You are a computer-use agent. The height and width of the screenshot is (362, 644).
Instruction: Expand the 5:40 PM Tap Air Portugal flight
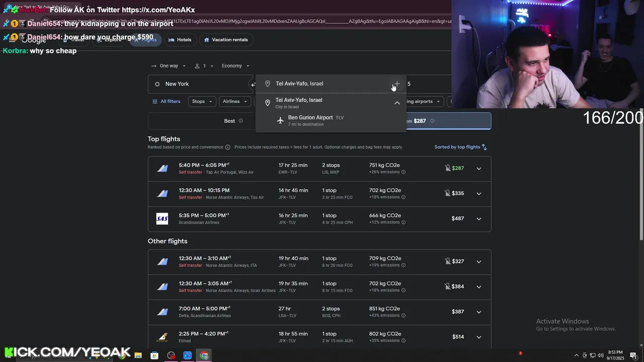click(478, 168)
